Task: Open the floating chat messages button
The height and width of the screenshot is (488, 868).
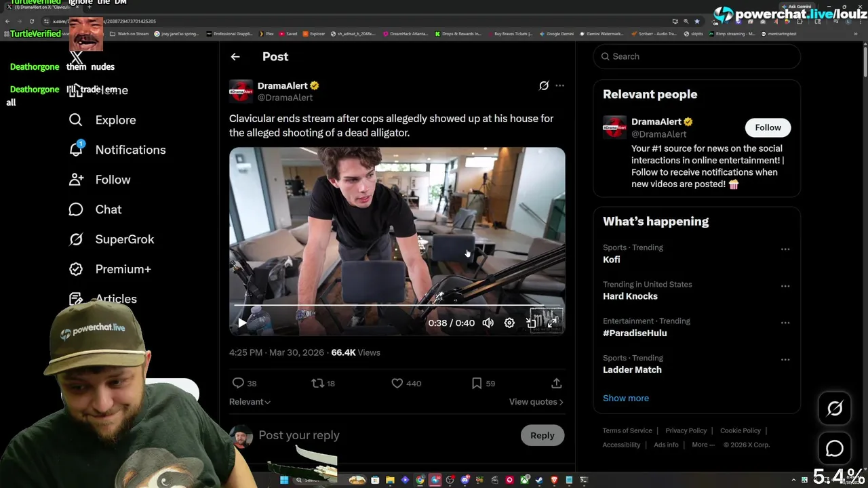Action: point(835,449)
